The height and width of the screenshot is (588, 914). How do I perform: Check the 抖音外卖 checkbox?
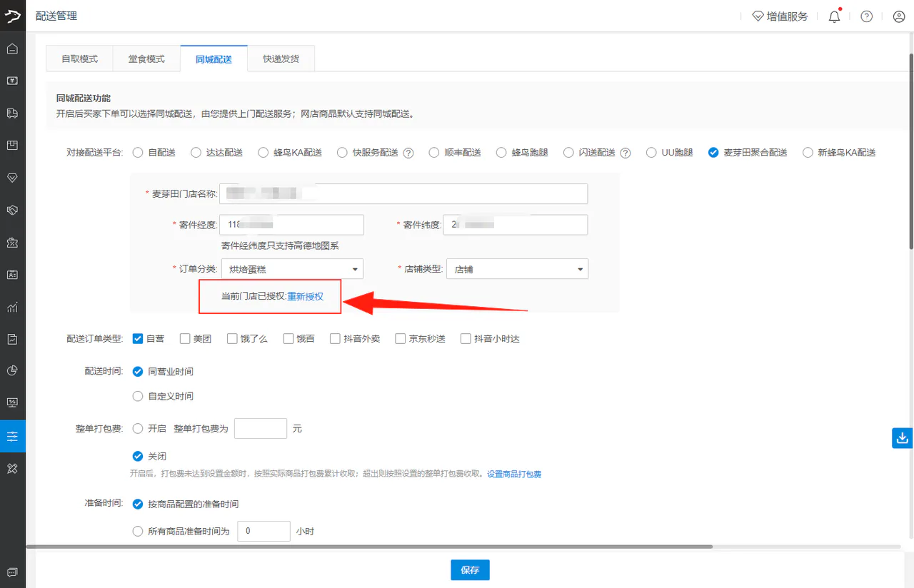coord(335,338)
